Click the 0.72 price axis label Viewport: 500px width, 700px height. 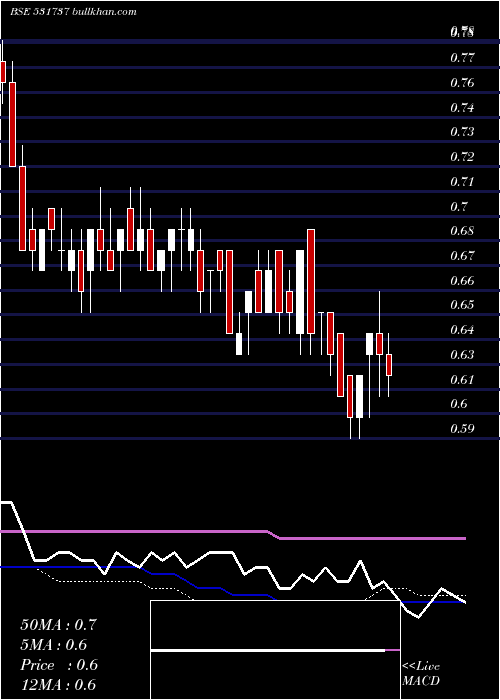point(462,157)
